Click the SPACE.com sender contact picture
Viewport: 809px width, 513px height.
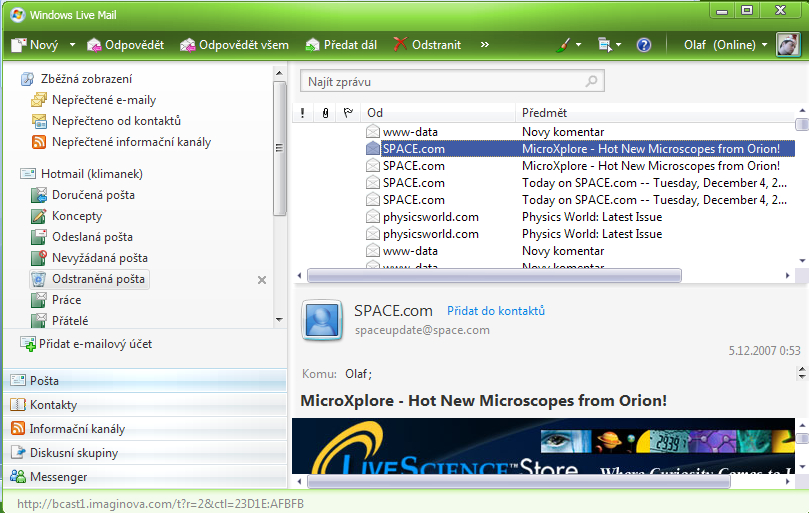click(x=322, y=320)
